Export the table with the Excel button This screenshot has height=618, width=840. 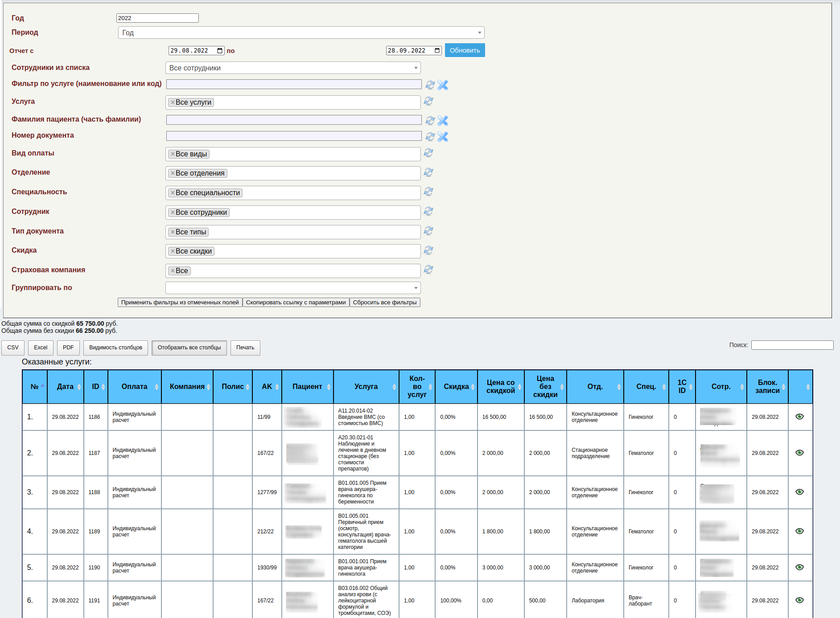point(41,348)
